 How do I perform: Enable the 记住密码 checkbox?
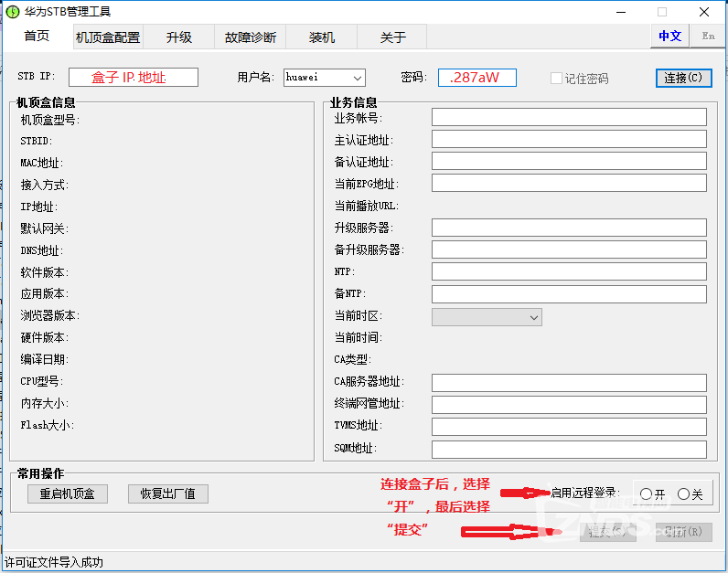(x=556, y=78)
